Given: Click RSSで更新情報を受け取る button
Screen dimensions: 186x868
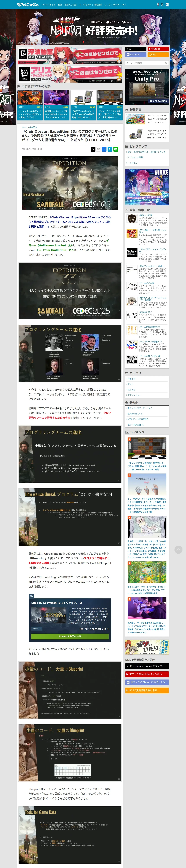Looking at the screenshot, I should [x=147, y=690].
